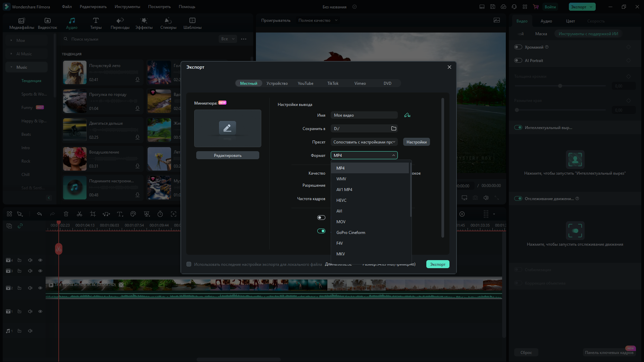Click the delete trash icon in timeline toolbar
The image size is (644, 362).
66,214
